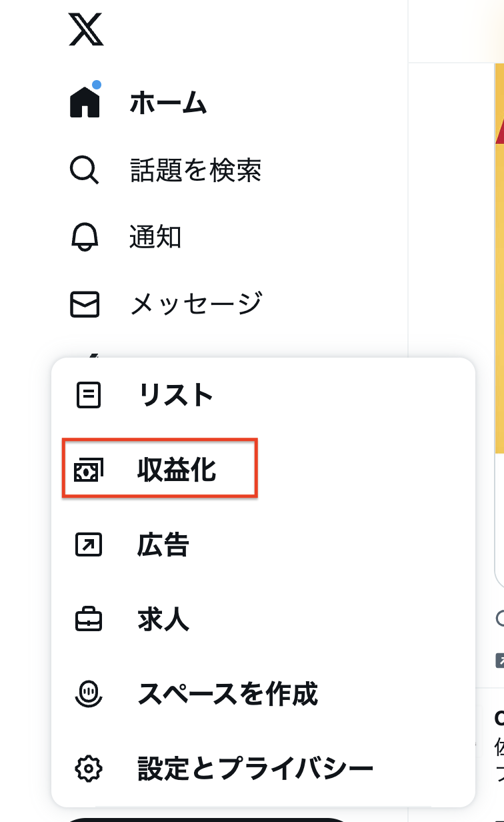Click the briefcase icon for 求人

[x=87, y=619]
